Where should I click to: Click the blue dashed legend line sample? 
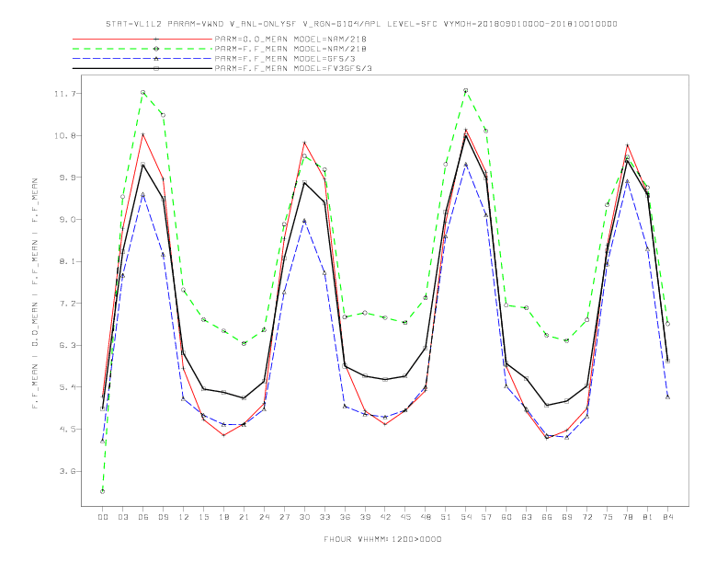pos(142,59)
